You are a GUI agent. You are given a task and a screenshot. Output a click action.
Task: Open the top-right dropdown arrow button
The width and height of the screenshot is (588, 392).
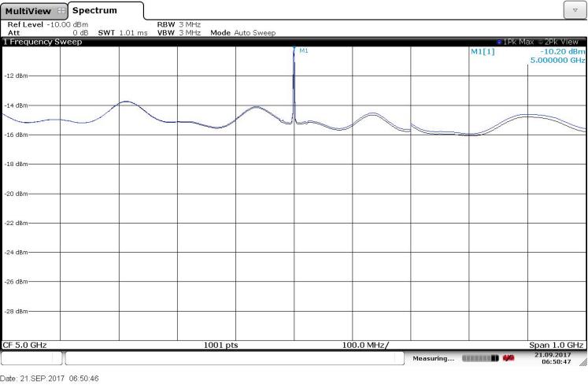(575, 10)
